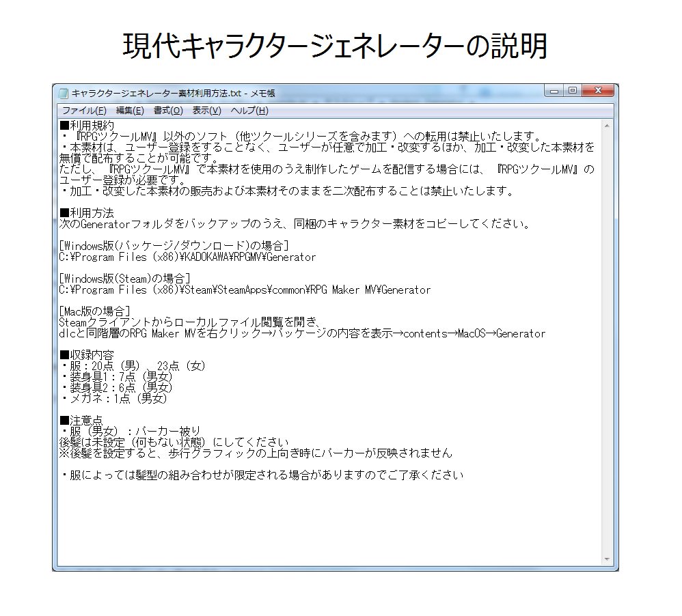Click the scrollbar down arrow
The image size is (682, 616).
click(607, 559)
